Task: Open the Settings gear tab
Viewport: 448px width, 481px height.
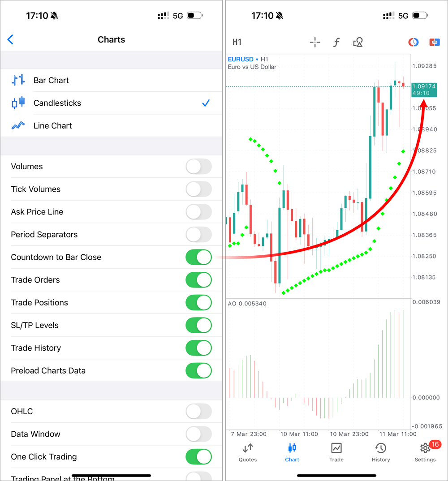Action: coord(425,451)
